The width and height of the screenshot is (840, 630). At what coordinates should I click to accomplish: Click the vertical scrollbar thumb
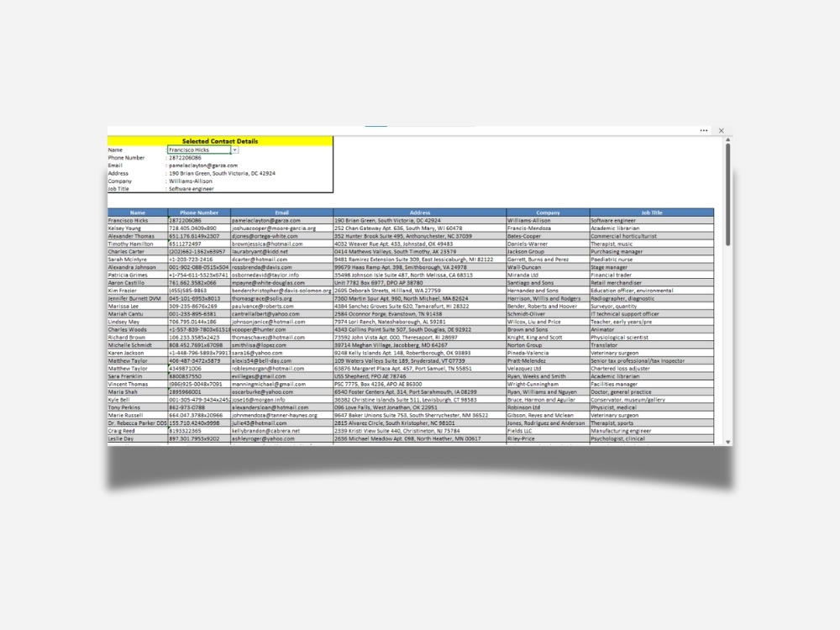click(x=727, y=195)
